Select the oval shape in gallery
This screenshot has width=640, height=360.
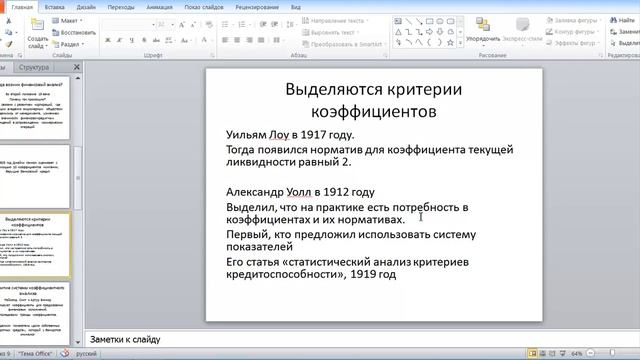440,21
